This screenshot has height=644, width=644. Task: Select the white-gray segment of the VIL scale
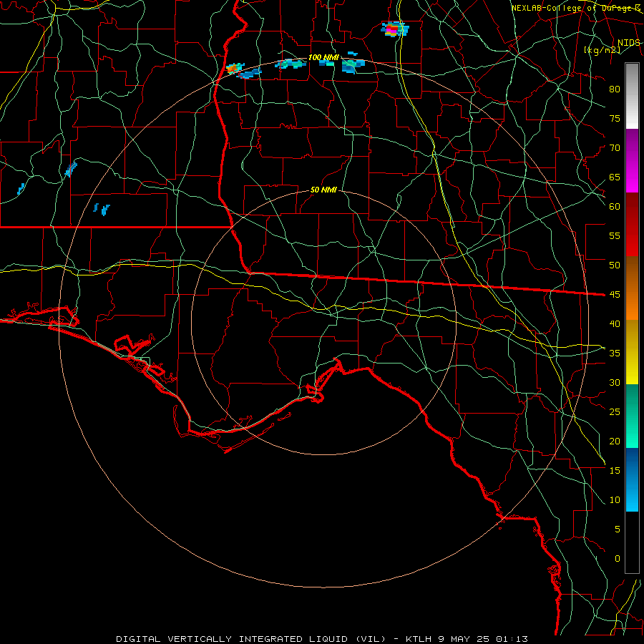[632, 96]
